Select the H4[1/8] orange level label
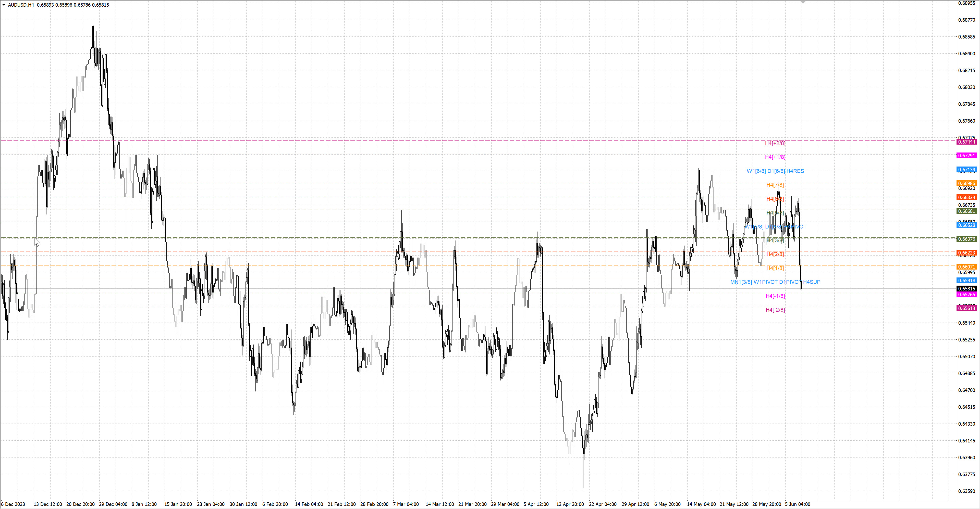Viewport: 980px width, 509px height. coord(775,268)
